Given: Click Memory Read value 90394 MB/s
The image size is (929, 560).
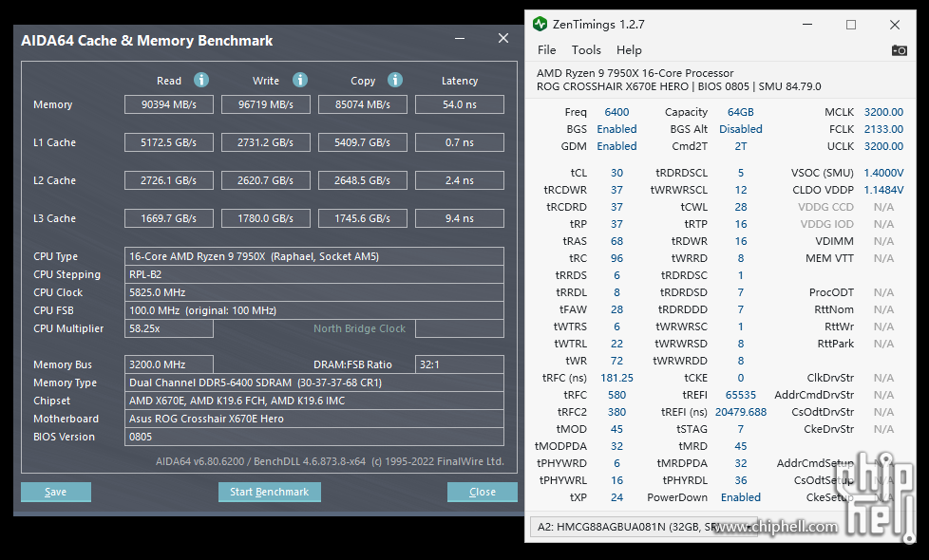Looking at the screenshot, I should (169, 104).
